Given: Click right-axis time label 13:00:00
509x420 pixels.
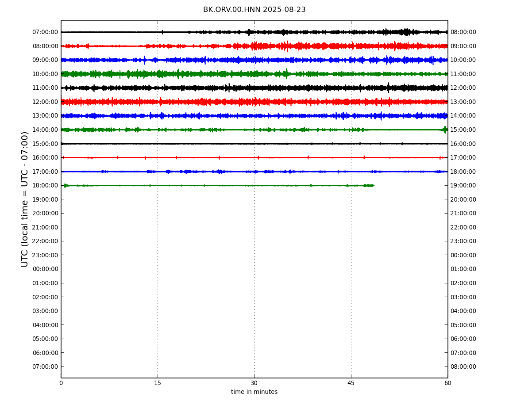Looking at the screenshot, I should (x=463, y=102).
